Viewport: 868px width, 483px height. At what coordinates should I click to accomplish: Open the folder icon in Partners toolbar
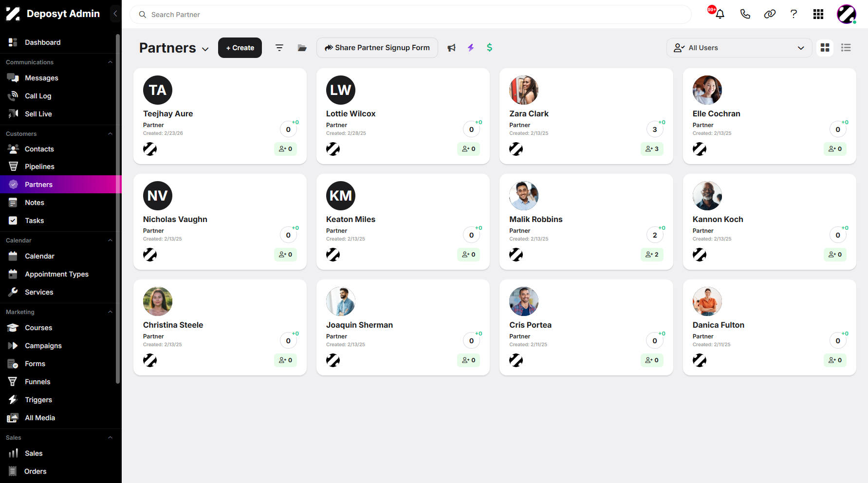coord(302,48)
